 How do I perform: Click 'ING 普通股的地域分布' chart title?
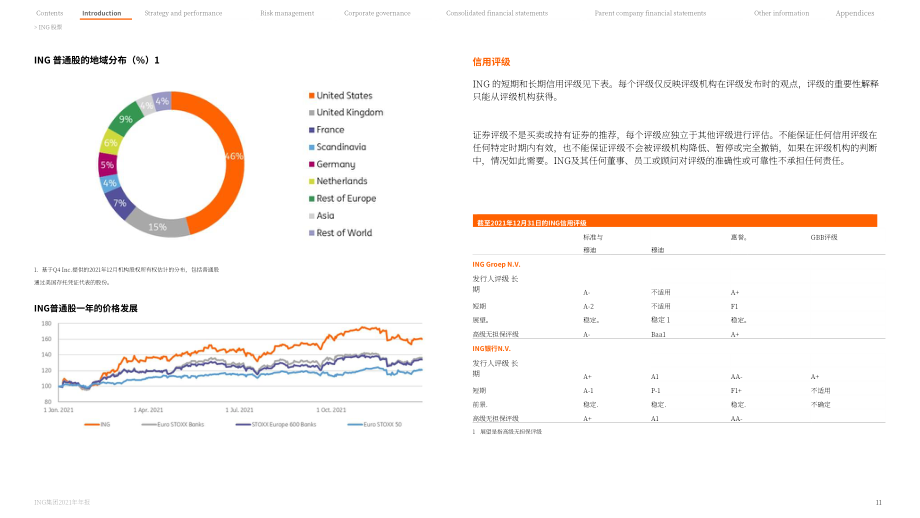97,60
